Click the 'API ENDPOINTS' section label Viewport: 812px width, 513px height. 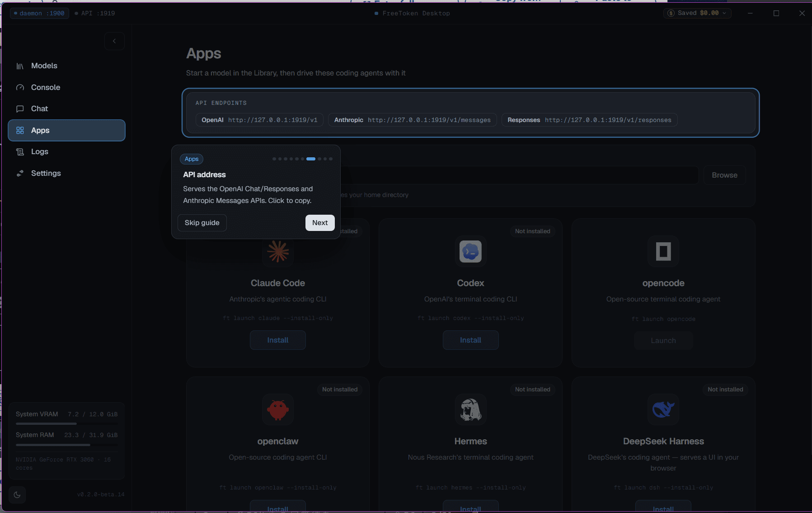click(x=221, y=103)
